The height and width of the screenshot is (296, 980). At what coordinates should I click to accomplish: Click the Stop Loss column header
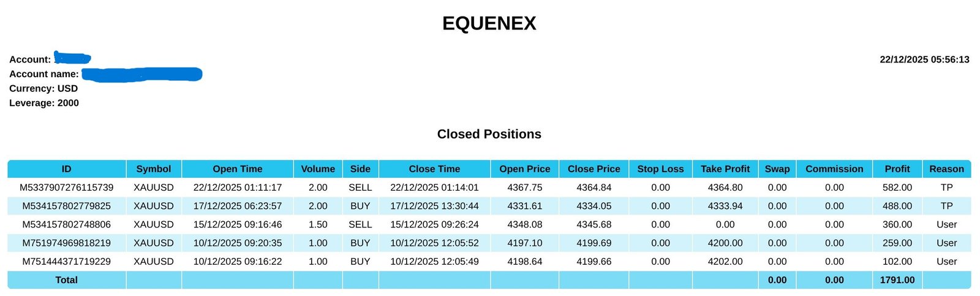[660, 169]
